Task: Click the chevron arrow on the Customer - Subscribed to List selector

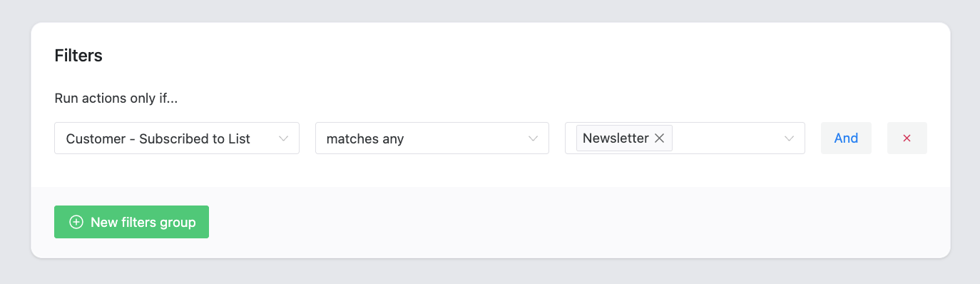Action: point(283,138)
